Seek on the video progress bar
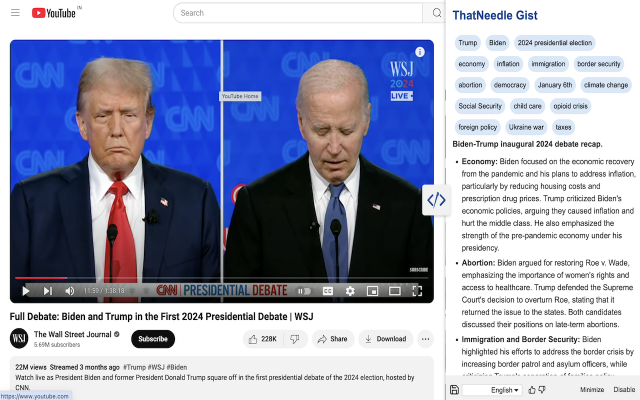640x400 pixels. click(x=222, y=278)
